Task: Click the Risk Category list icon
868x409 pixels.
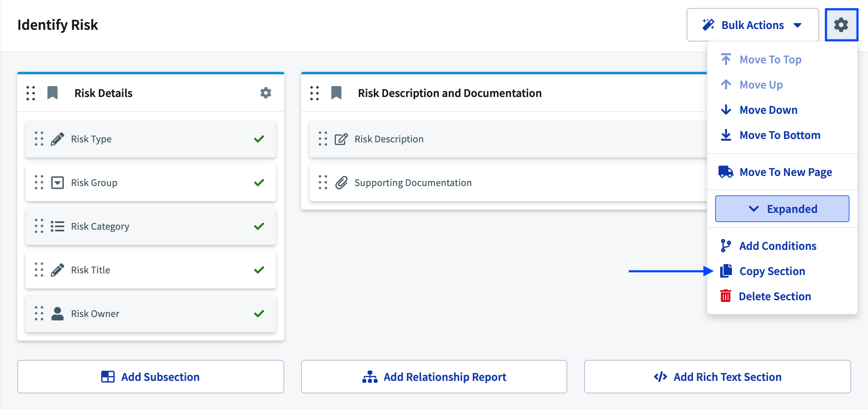Action: click(x=58, y=226)
